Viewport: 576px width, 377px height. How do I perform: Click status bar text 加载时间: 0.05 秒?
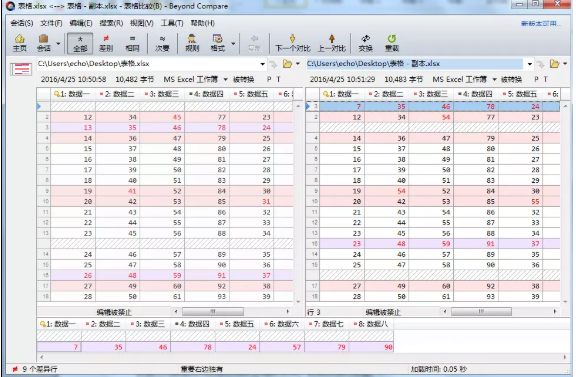pos(438,369)
